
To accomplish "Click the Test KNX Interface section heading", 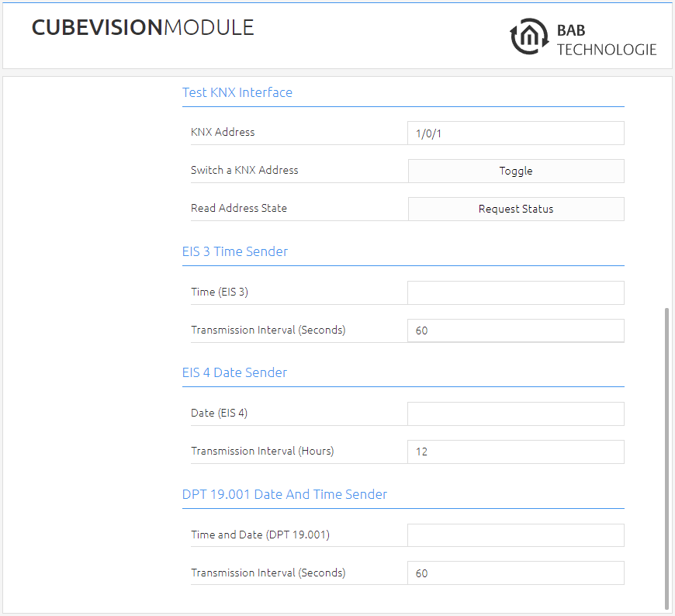I will (x=237, y=92).
